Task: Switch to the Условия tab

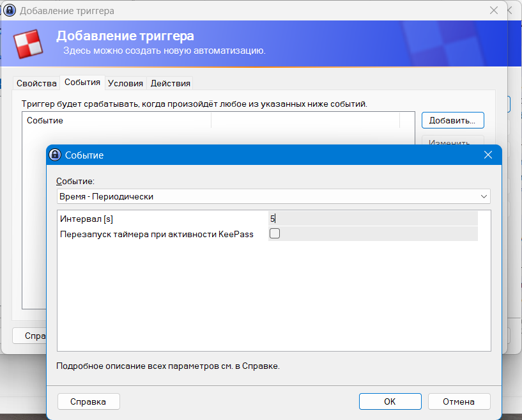Action: point(125,83)
